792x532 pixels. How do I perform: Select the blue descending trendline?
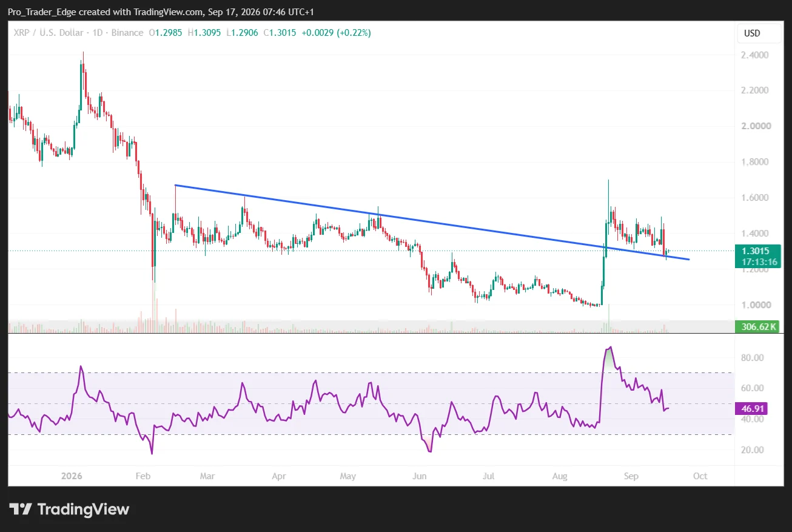coord(432,222)
